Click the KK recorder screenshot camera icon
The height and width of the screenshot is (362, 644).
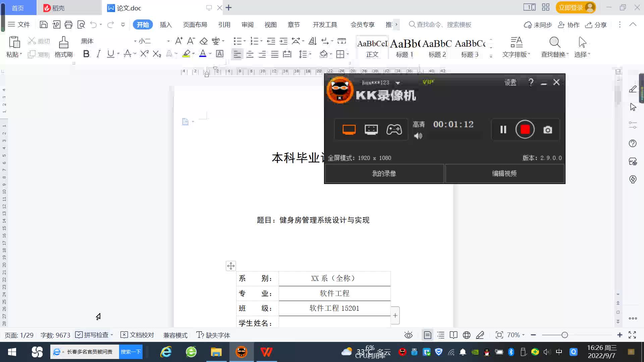[x=547, y=130]
